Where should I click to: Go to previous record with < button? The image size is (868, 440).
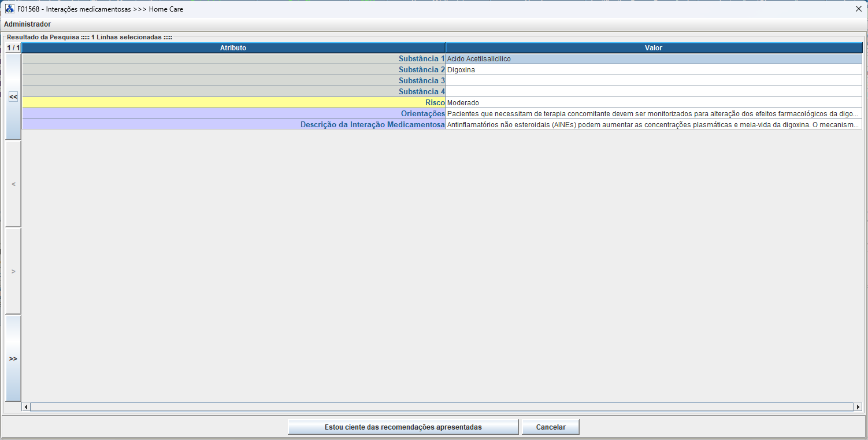(13, 184)
